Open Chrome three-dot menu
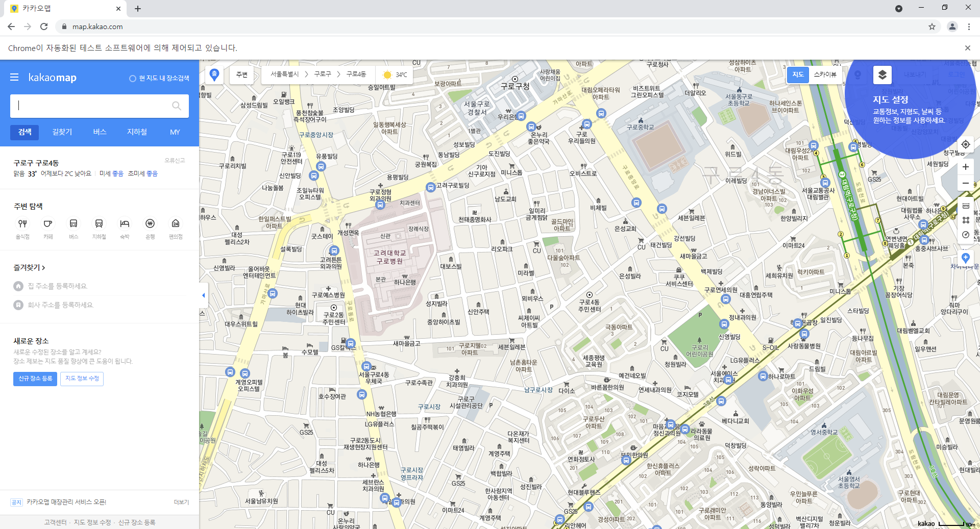The width and height of the screenshot is (980, 529). 969,27
